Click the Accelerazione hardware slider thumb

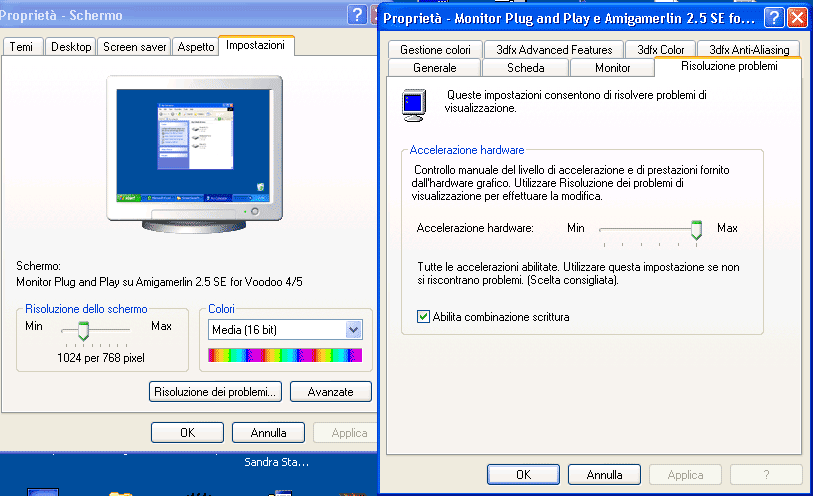pos(696,230)
